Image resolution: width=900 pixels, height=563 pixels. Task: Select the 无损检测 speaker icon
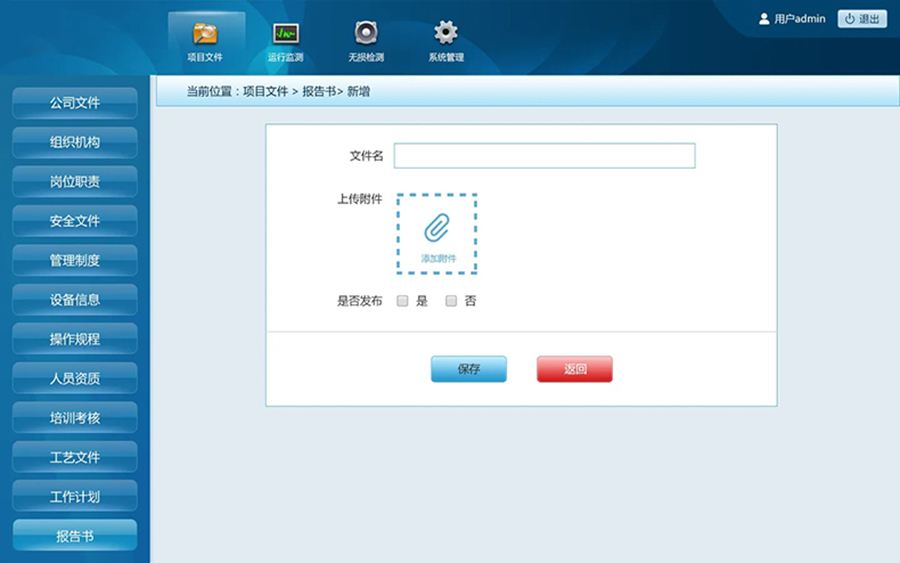(366, 33)
